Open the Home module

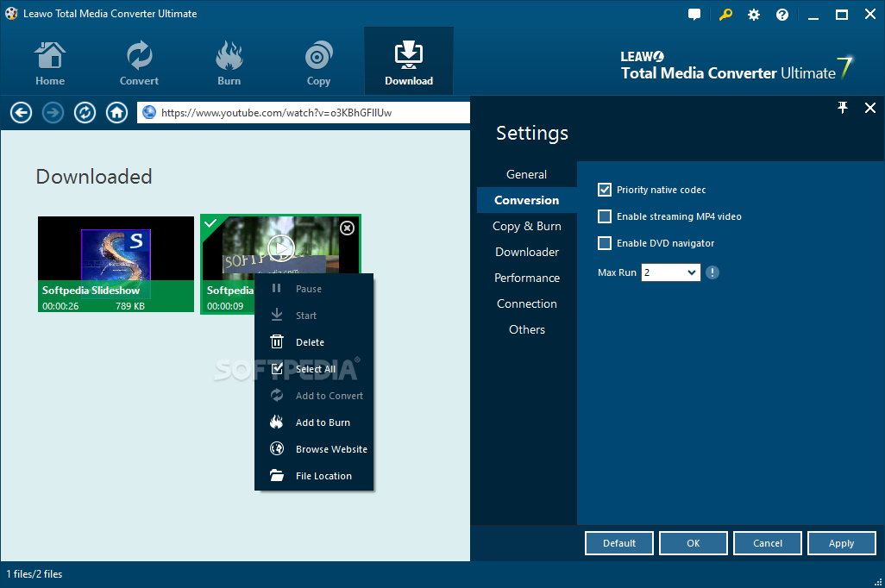tap(50, 62)
